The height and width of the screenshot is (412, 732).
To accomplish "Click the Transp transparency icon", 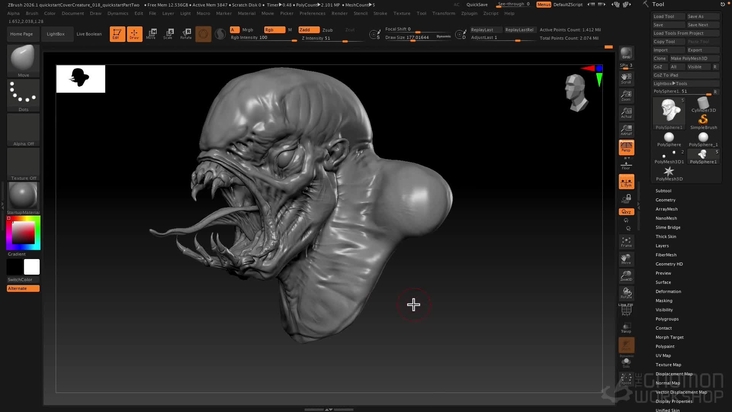I will click(626, 328).
